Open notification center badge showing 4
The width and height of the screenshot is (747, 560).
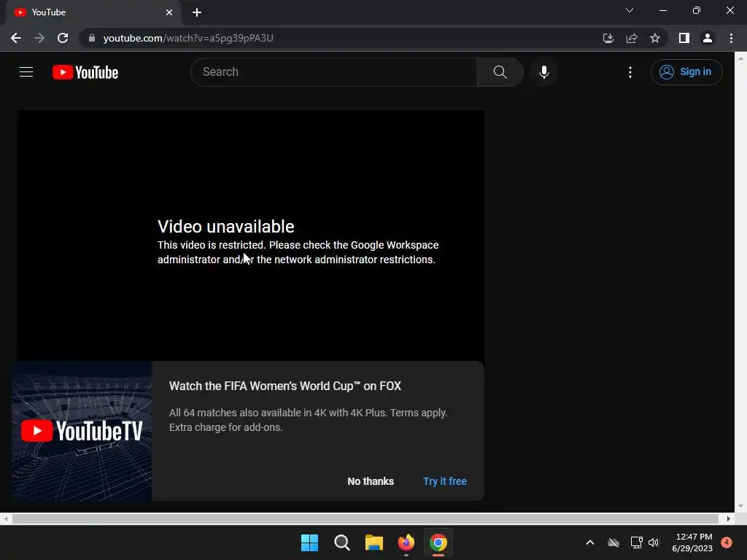(727, 542)
